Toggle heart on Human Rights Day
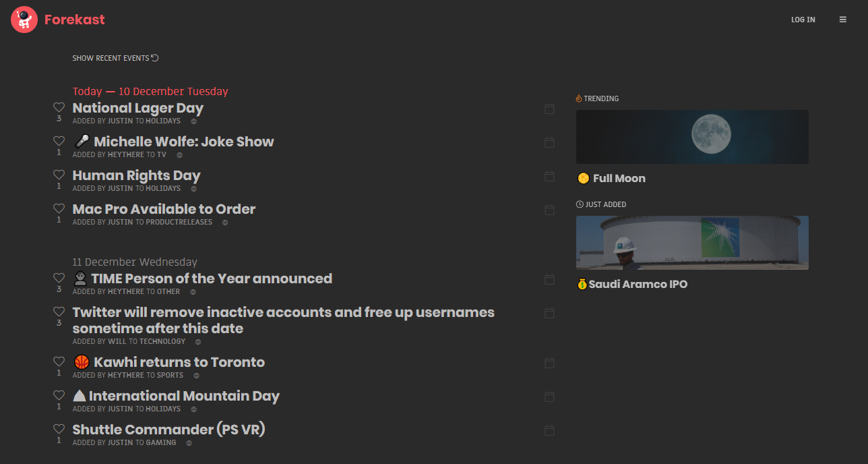Screen dimensions: 868x464 [59, 175]
